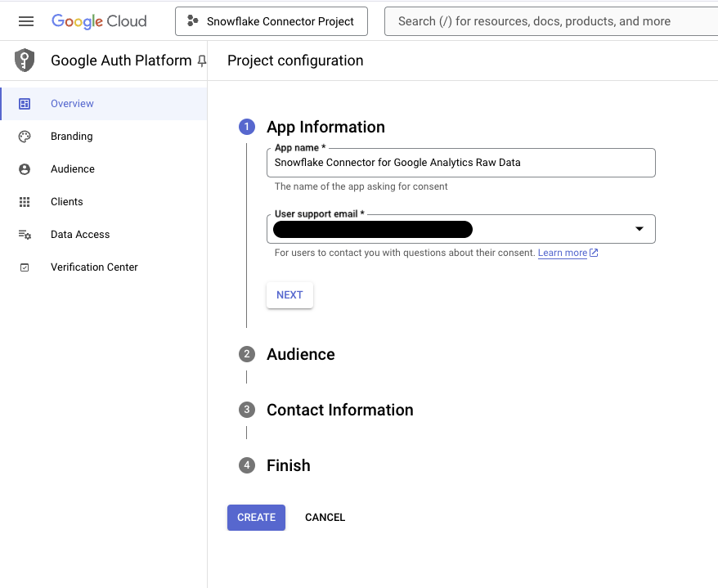The image size is (718, 588).
Task: Click the NEXT button
Action: [289, 295]
